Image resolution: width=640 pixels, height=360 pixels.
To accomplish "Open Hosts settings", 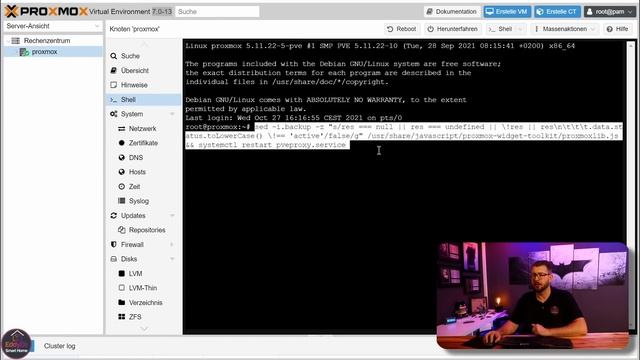I will 137,172.
